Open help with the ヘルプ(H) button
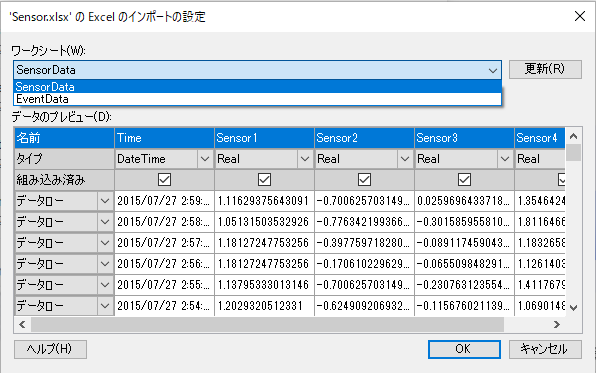This screenshot has width=596, height=373. pos(50,349)
